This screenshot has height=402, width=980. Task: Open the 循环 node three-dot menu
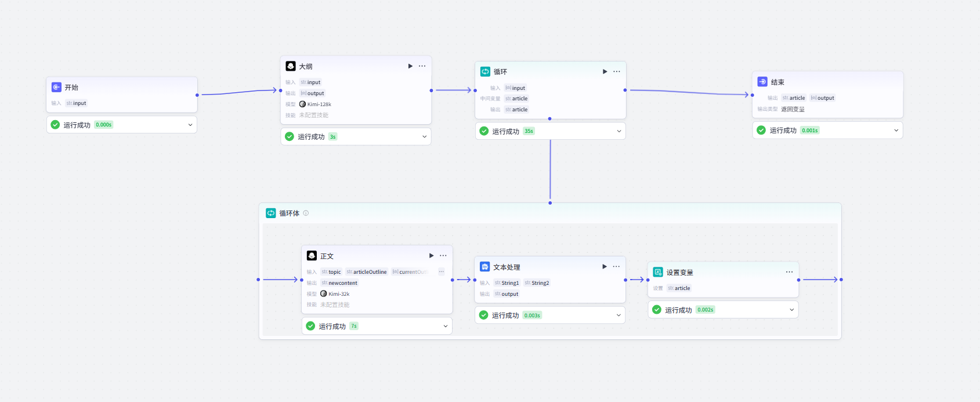pyautogui.click(x=616, y=71)
